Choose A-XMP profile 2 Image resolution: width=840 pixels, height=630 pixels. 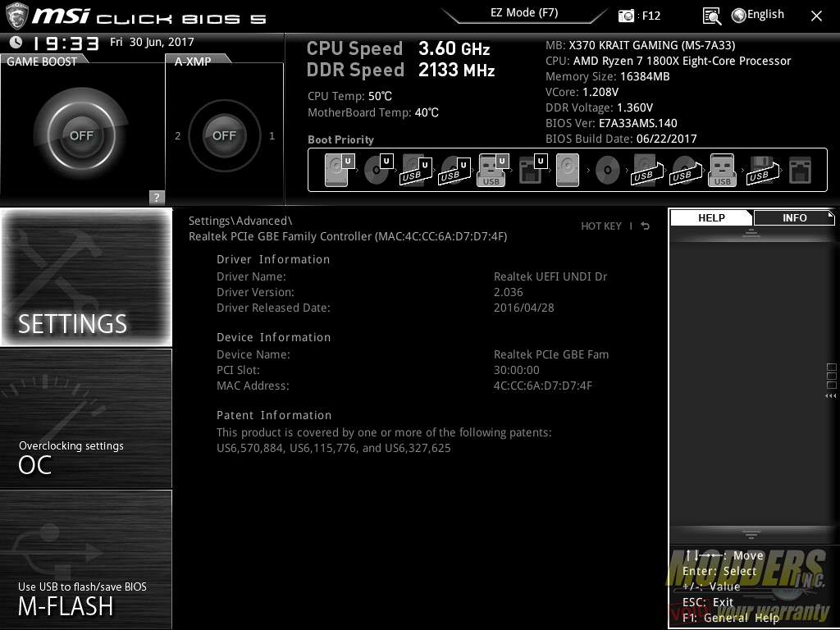coord(178,136)
